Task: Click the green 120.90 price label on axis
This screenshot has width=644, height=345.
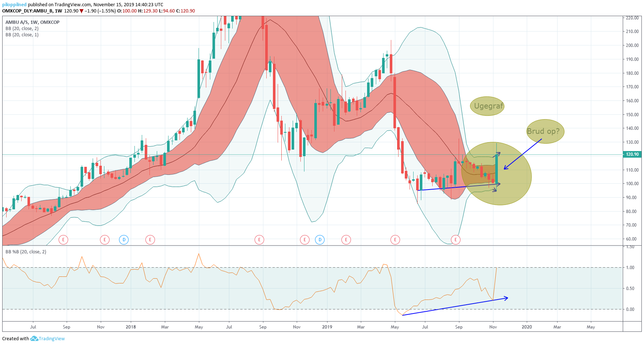Action: [632, 154]
